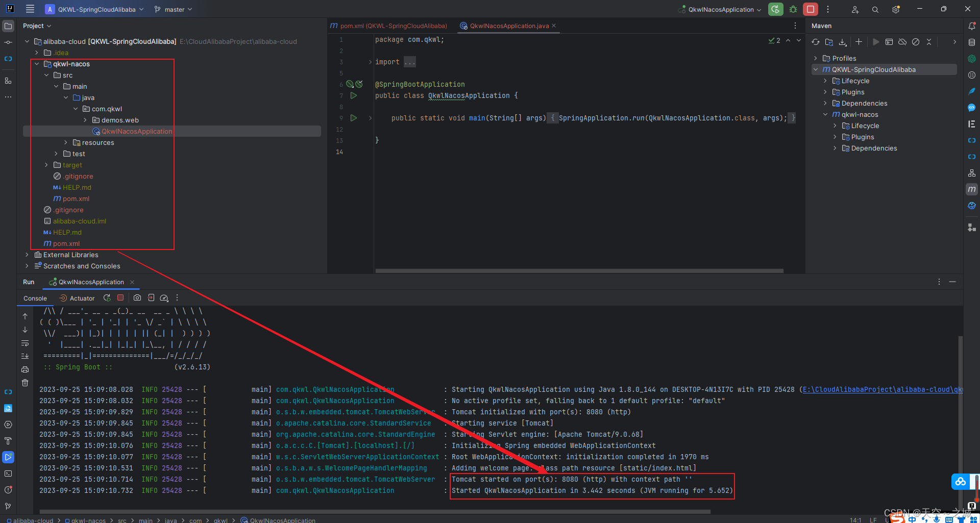
Task: Switch to the Console tab
Action: pos(35,298)
